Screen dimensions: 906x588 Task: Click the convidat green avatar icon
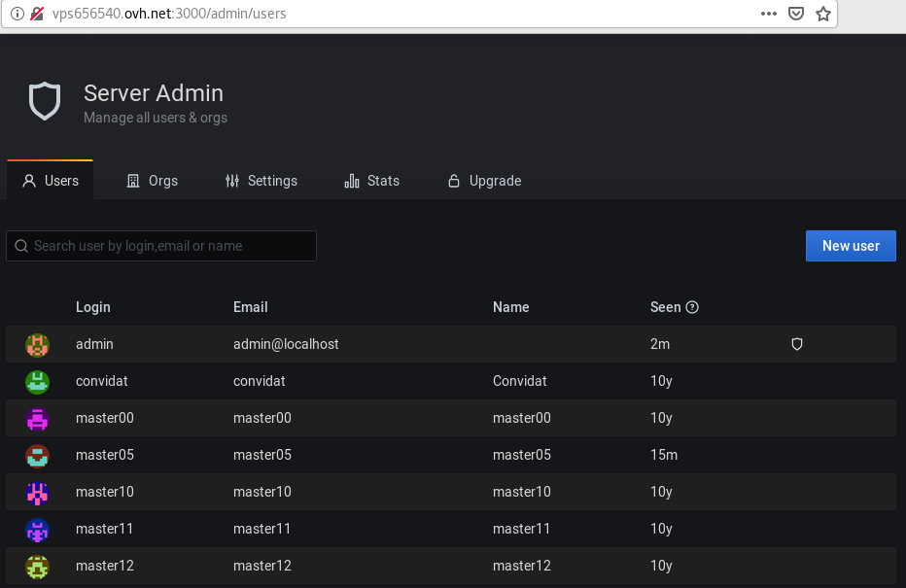[x=38, y=382]
